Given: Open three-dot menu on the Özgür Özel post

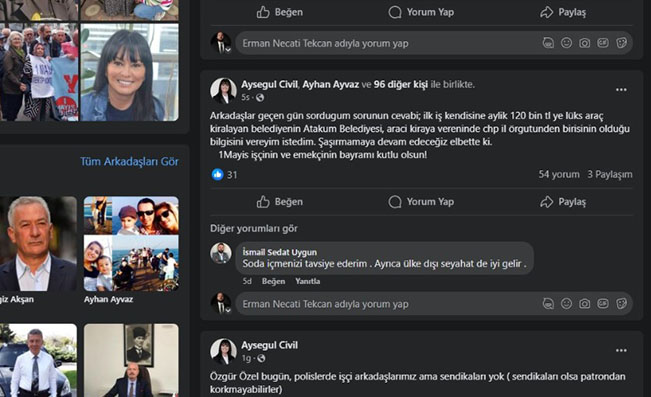Looking at the screenshot, I should click(x=621, y=350).
